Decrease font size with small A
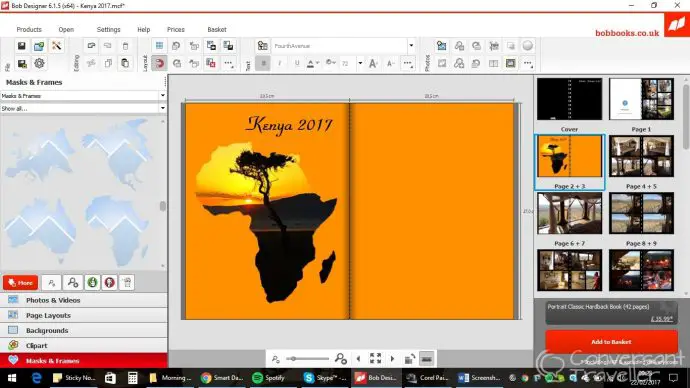Image resolution: width=690 pixels, height=388 pixels. click(x=390, y=63)
